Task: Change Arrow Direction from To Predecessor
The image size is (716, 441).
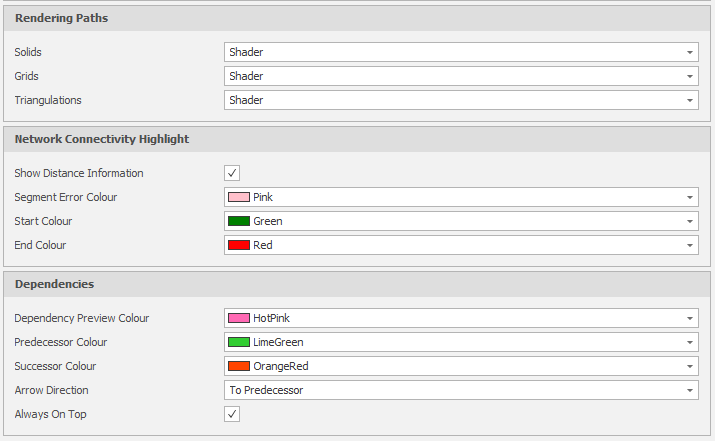Action: click(x=461, y=390)
